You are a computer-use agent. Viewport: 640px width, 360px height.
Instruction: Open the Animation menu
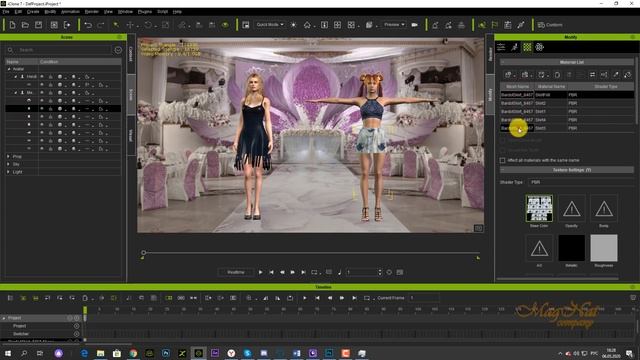(x=70, y=12)
